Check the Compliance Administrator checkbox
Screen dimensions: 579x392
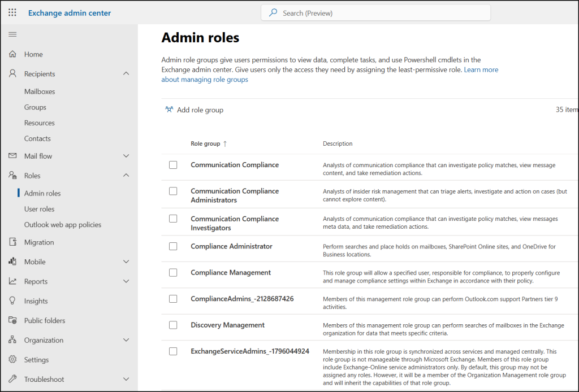tap(173, 246)
